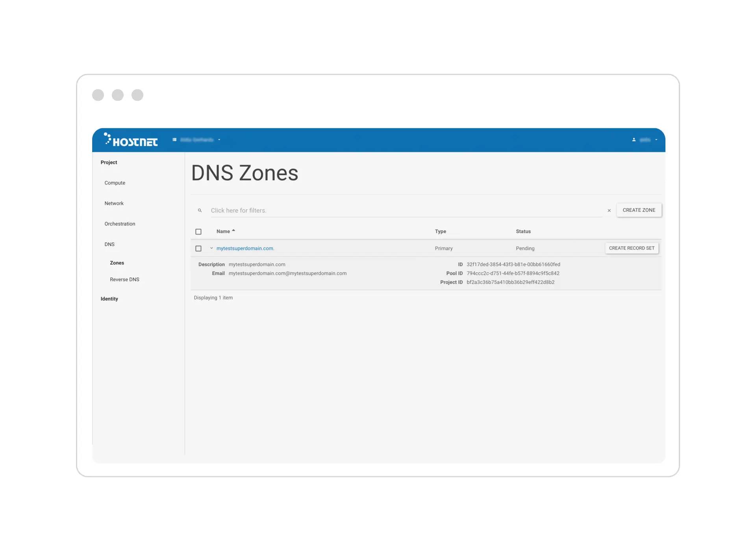This screenshot has height=551, width=756.
Task: Click the Pool ID value 794ccc2c-d751
Action: tap(513, 273)
